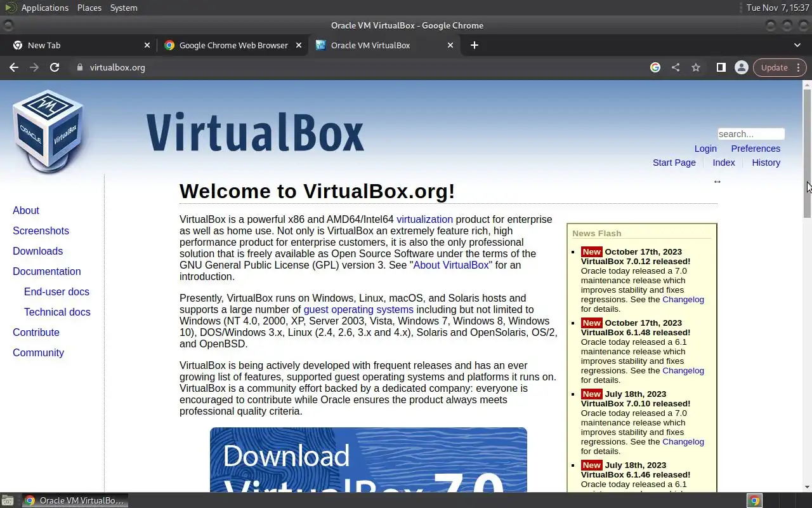Open Contribute in the sidebar
812x508 pixels.
(x=36, y=332)
